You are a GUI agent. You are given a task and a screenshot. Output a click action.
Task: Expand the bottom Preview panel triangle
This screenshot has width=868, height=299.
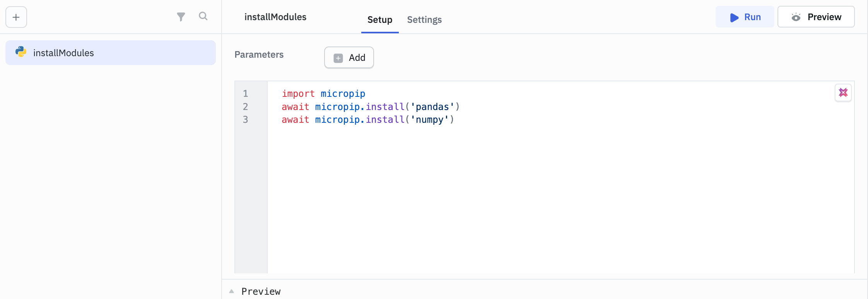(x=232, y=291)
